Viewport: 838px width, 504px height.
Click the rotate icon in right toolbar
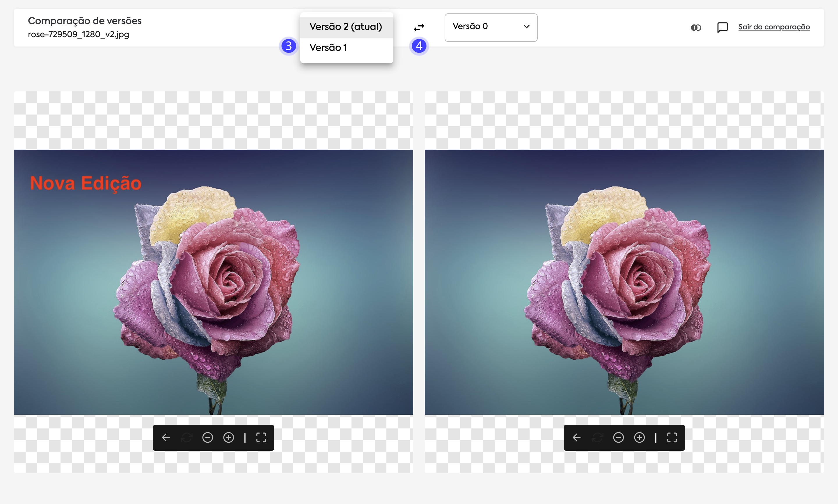pos(597,437)
